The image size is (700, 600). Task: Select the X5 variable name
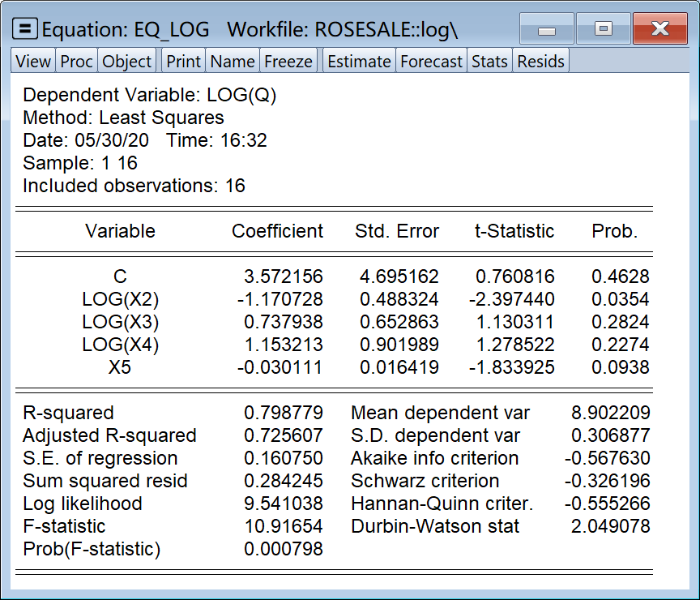[120, 367]
